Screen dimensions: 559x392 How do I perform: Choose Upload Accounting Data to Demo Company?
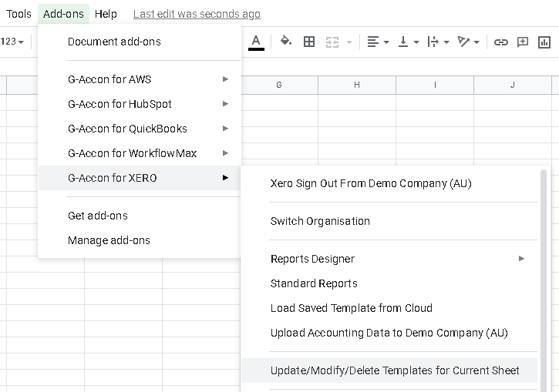[x=389, y=333]
